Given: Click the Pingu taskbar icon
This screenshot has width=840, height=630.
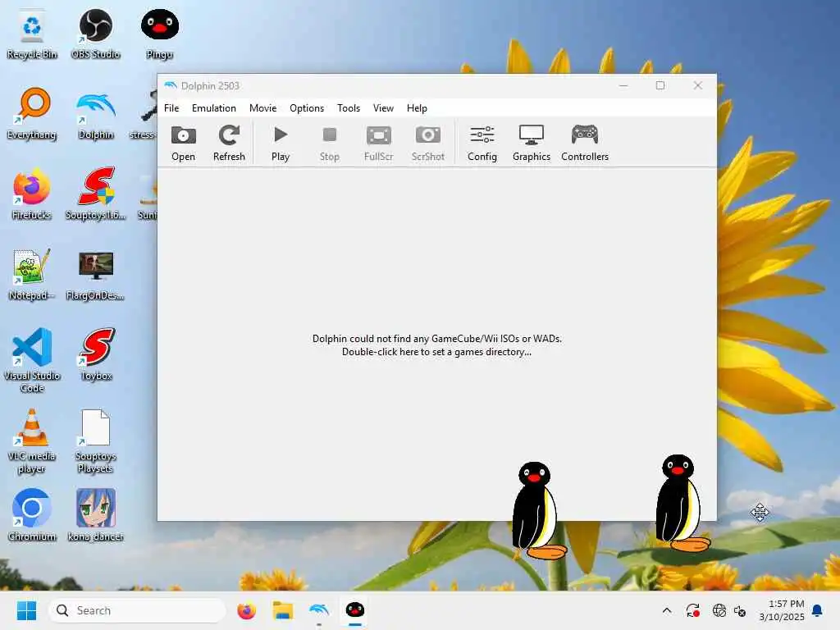Looking at the screenshot, I should coord(355,610).
